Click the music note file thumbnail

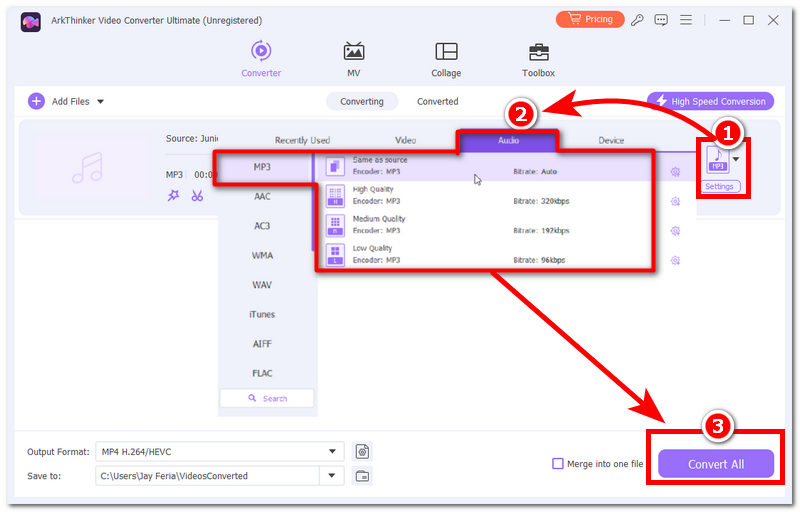(88, 168)
